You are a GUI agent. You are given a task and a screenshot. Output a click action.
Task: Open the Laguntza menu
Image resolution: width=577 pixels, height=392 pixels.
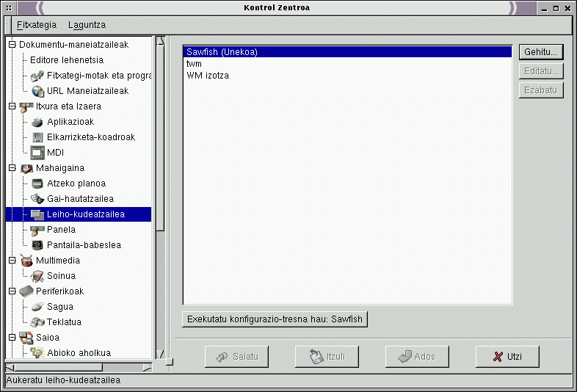click(87, 25)
